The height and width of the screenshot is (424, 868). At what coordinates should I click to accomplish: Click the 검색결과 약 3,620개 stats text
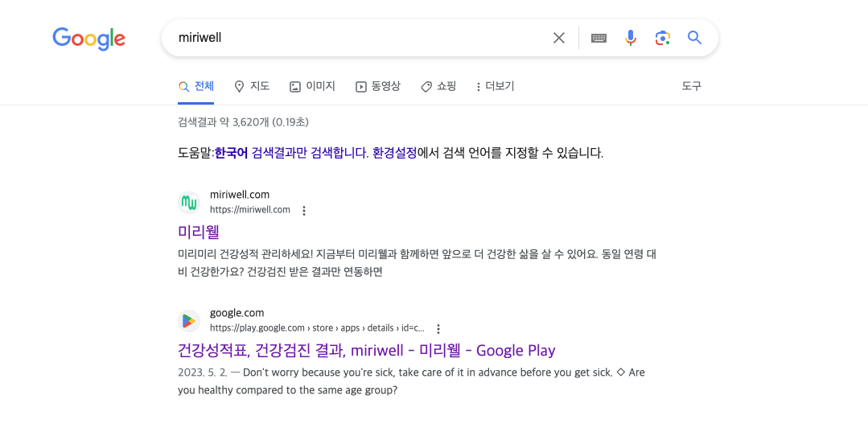(243, 121)
